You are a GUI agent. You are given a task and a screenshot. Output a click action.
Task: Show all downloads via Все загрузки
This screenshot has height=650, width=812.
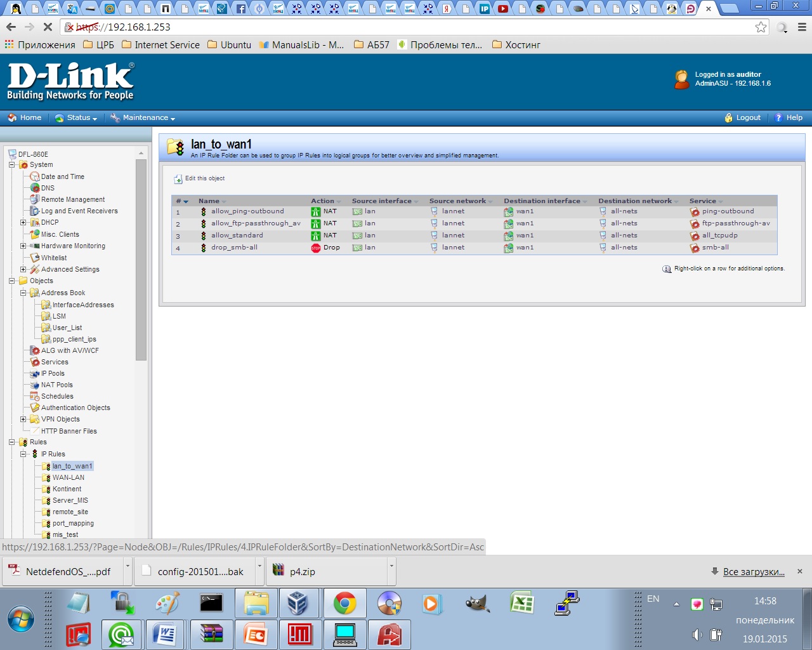point(754,571)
